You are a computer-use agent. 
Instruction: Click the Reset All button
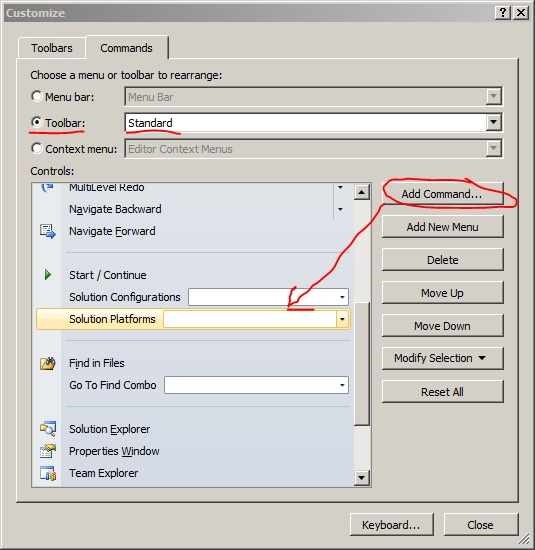443,391
